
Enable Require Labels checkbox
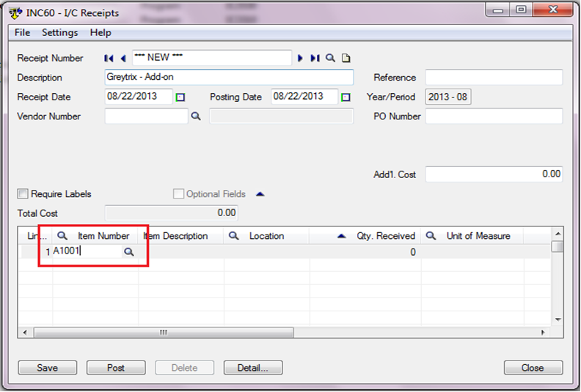(x=23, y=193)
